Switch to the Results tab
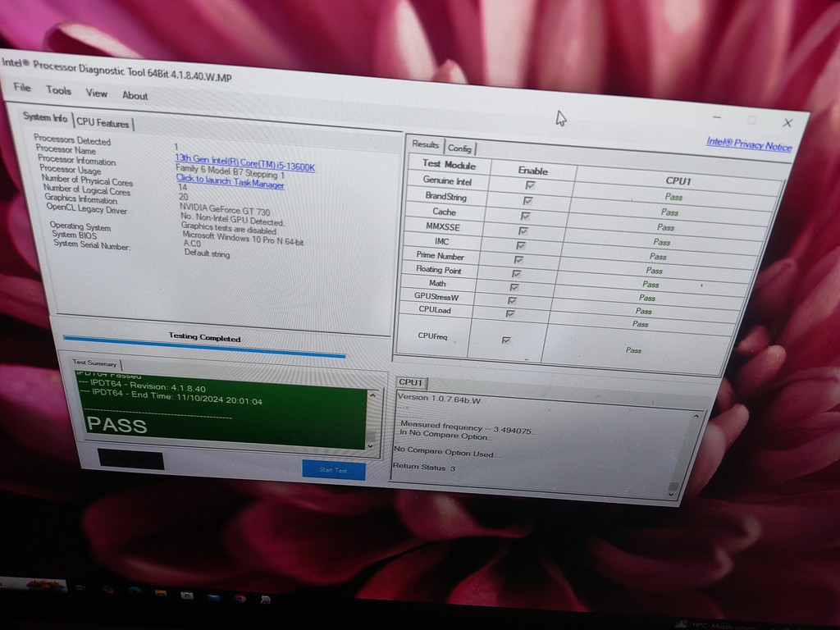840x630 pixels. click(x=426, y=144)
